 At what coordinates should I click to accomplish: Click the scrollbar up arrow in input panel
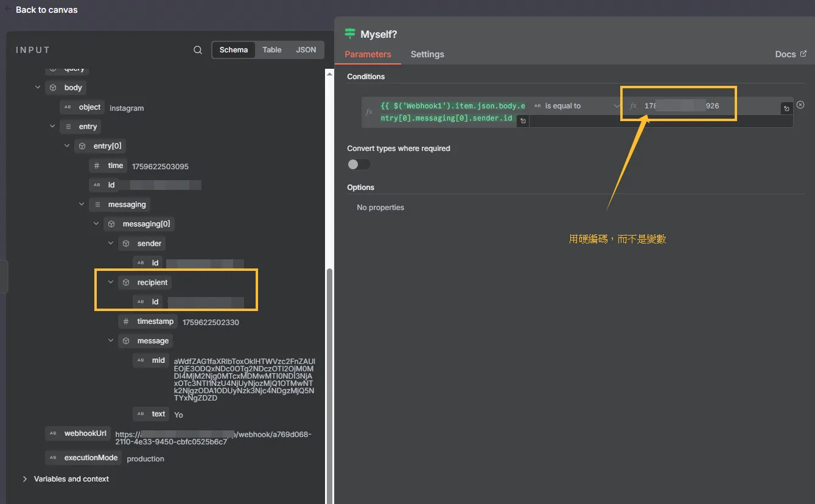coord(330,74)
